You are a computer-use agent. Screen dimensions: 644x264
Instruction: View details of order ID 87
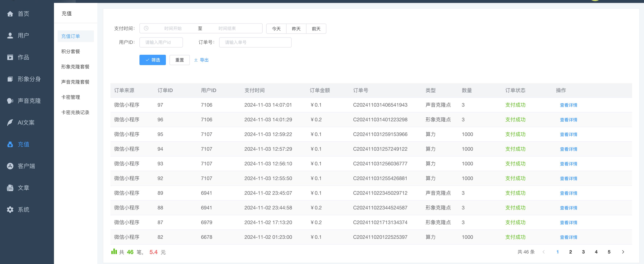coord(568,223)
